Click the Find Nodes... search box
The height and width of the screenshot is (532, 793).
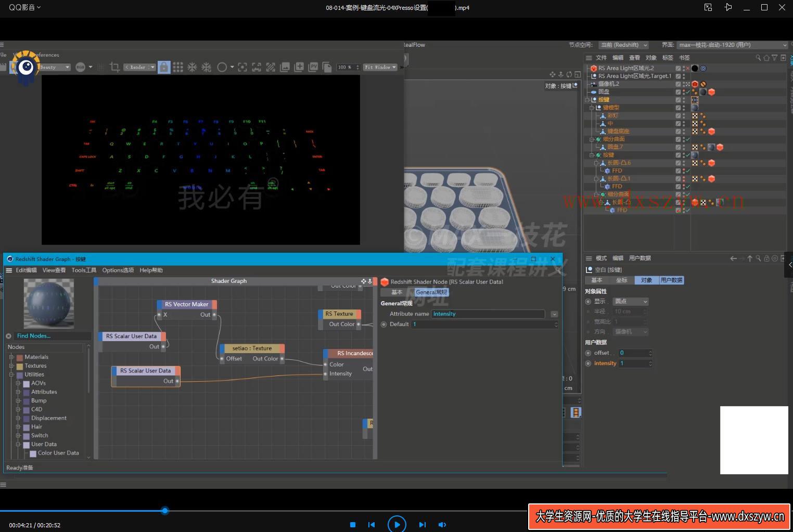pos(53,336)
